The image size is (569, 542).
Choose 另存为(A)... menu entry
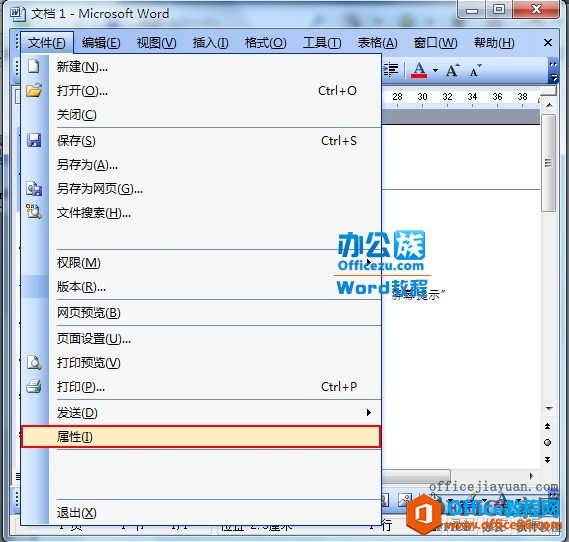tap(201, 165)
